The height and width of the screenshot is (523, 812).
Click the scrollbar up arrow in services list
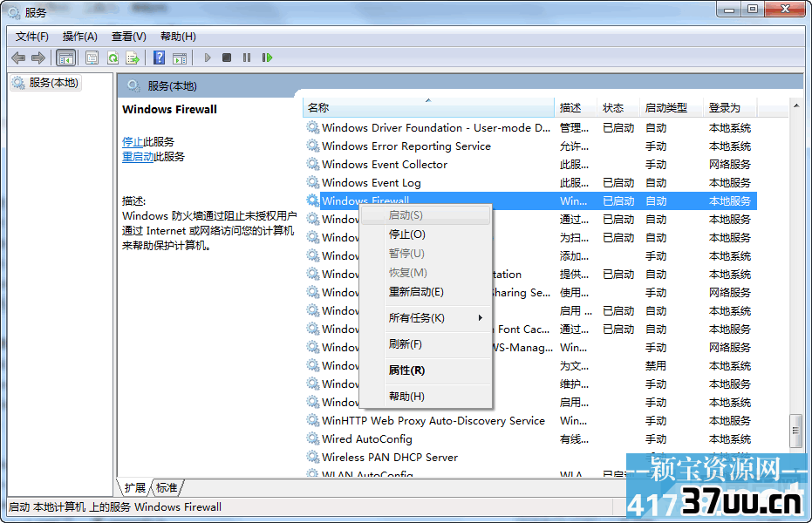pos(796,106)
